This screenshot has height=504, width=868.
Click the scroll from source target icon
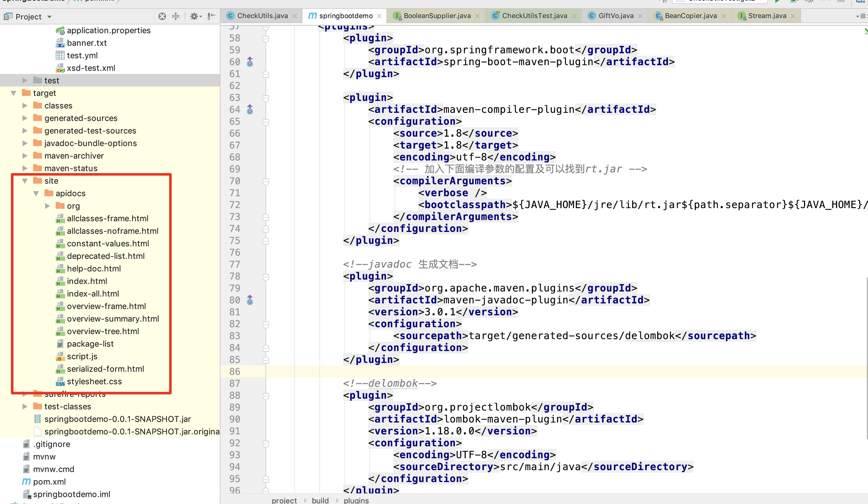click(162, 16)
